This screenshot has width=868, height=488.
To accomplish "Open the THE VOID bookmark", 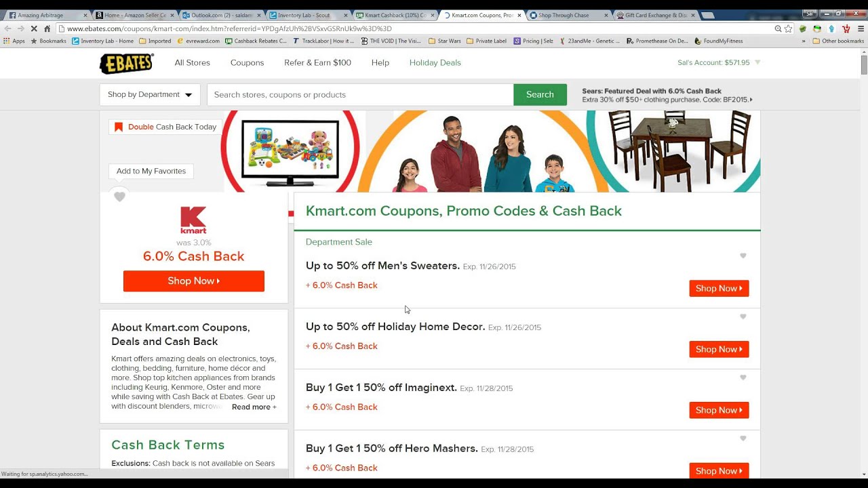I will [x=391, y=41].
